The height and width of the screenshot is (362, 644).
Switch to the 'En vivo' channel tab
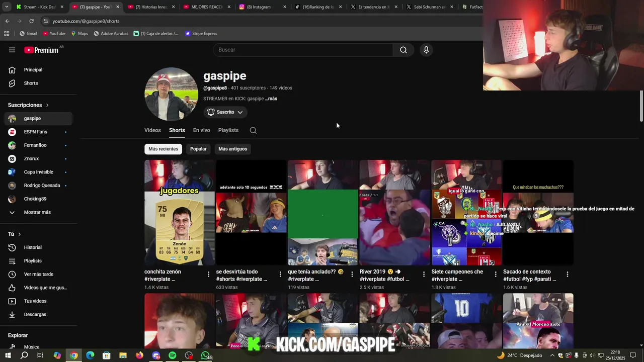point(201,130)
